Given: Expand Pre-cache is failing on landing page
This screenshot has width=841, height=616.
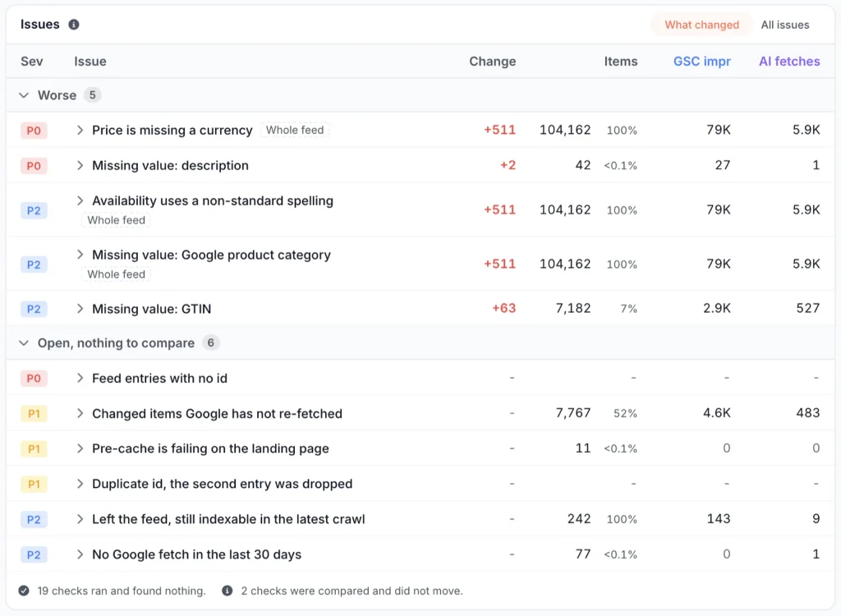Looking at the screenshot, I should pyautogui.click(x=80, y=448).
